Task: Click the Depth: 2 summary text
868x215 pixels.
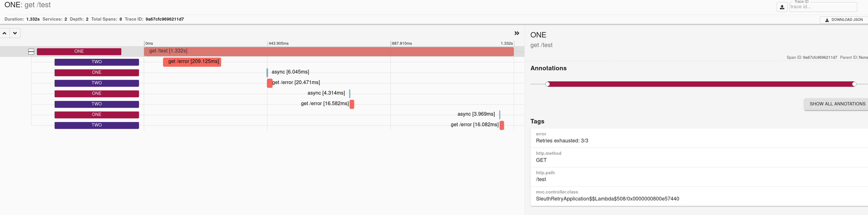Action: [x=79, y=19]
